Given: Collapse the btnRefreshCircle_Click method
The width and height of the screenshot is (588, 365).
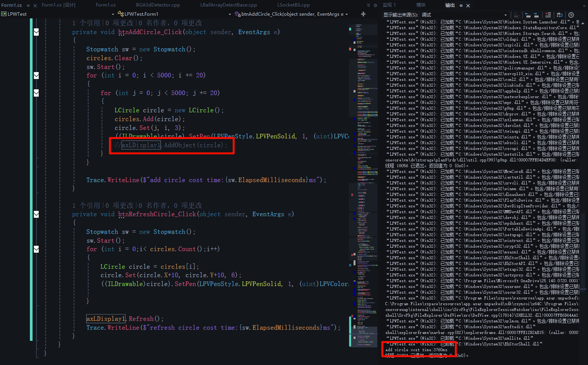Looking at the screenshot, I should pos(36,214).
